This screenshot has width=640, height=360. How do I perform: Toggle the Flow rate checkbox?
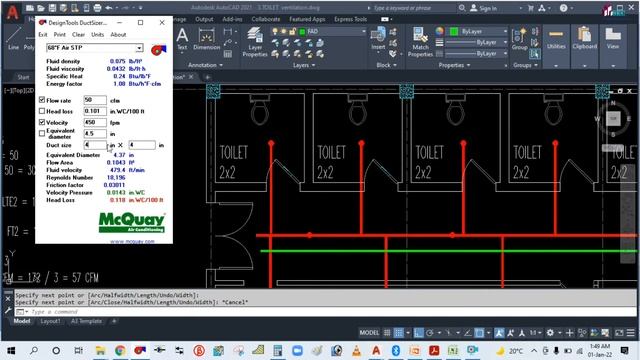point(42,100)
